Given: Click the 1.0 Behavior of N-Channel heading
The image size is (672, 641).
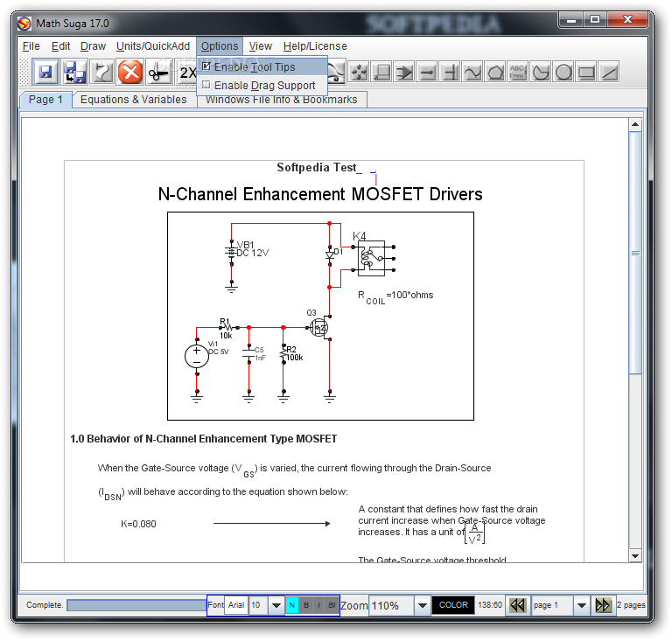Looking at the screenshot, I should [204, 439].
